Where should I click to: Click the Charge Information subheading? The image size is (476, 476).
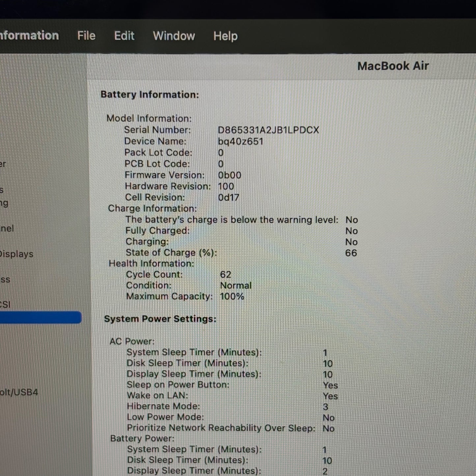coord(153,209)
